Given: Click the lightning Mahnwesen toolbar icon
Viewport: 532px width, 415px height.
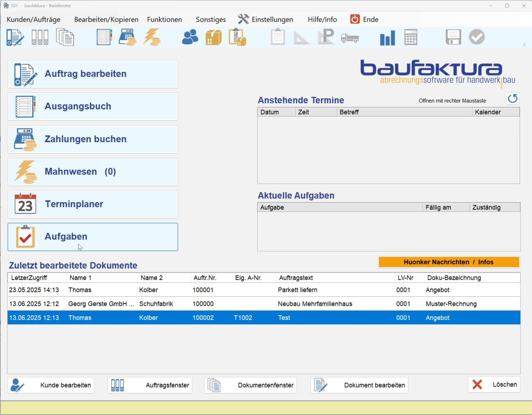Looking at the screenshot, I should 152,37.
